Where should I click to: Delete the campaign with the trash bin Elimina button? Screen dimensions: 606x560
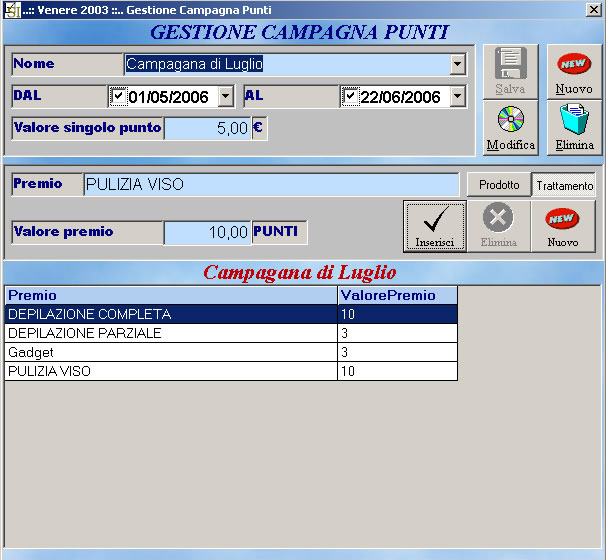click(574, 128)
